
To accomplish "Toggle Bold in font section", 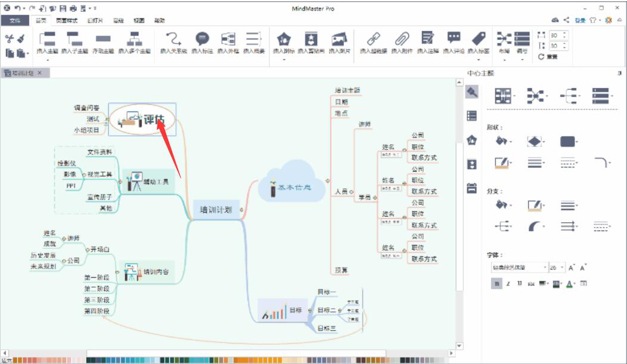I will (x=496, y=284).
